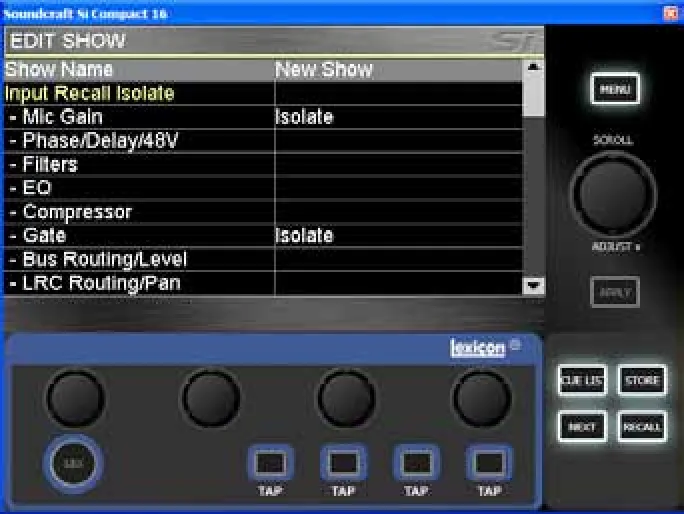
Task: Click the list scroll-up arrow
Action: click(533, 67)
